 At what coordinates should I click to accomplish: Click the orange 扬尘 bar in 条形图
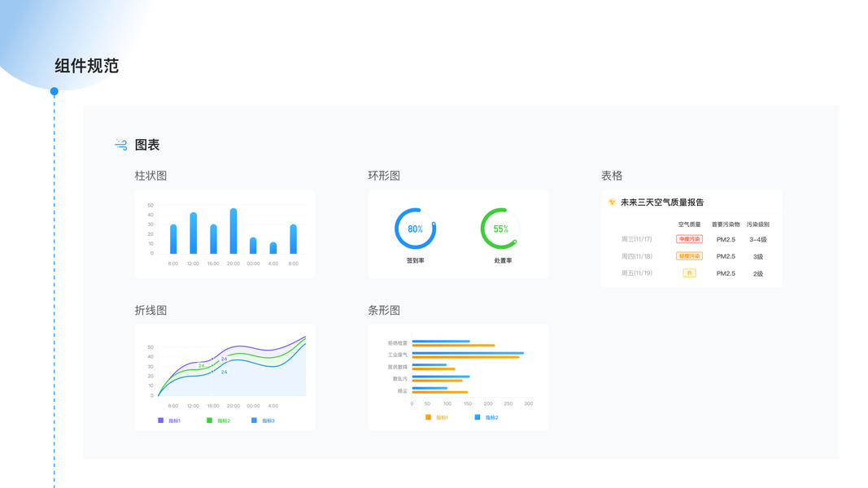click(x=439, y=392)
